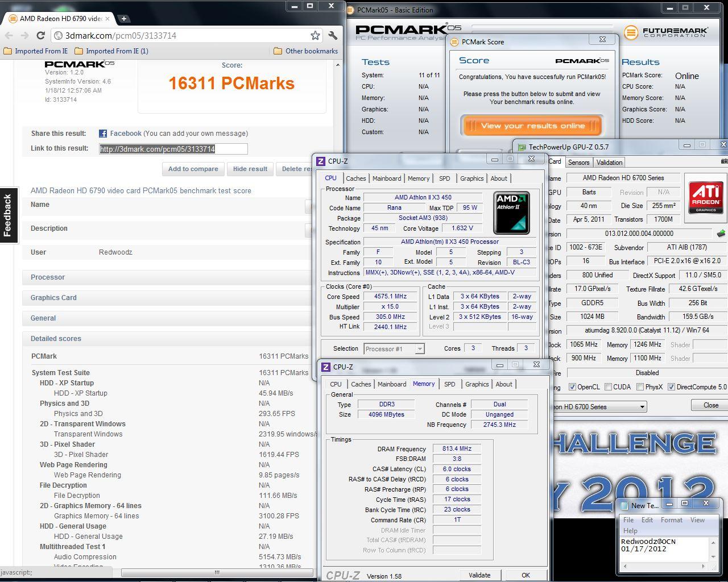Screen dimensions: 728x582
Task: Switch to CPU tab in Memory CPU-Z window
Action: coord(336,384)
